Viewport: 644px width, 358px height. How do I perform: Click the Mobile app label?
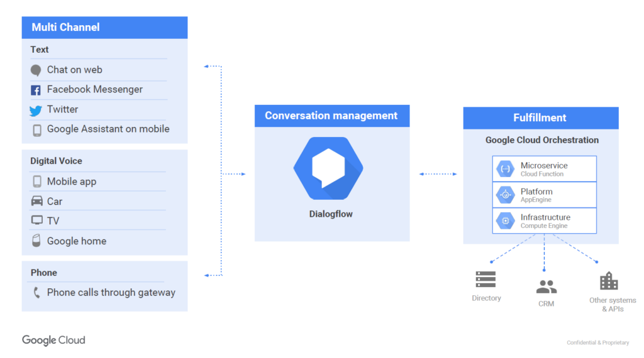[72, 182]
